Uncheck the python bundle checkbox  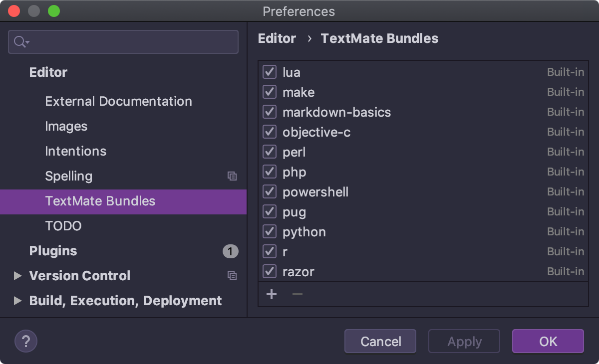(270, 231)
